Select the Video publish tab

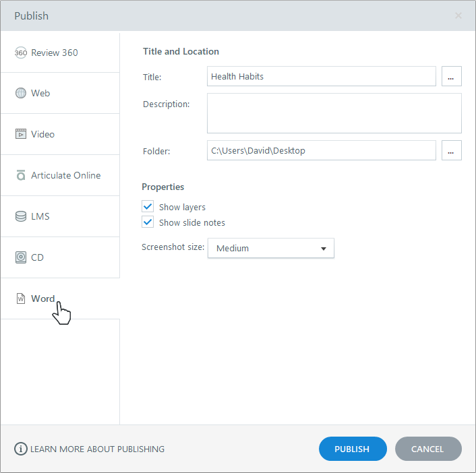pos(60,134)
